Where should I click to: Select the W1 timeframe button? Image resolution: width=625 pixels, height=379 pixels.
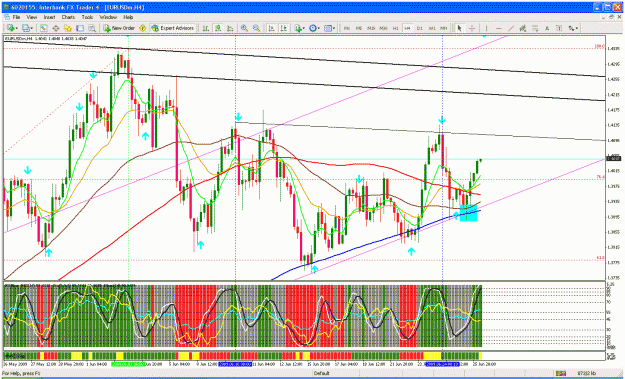(432, 28)
